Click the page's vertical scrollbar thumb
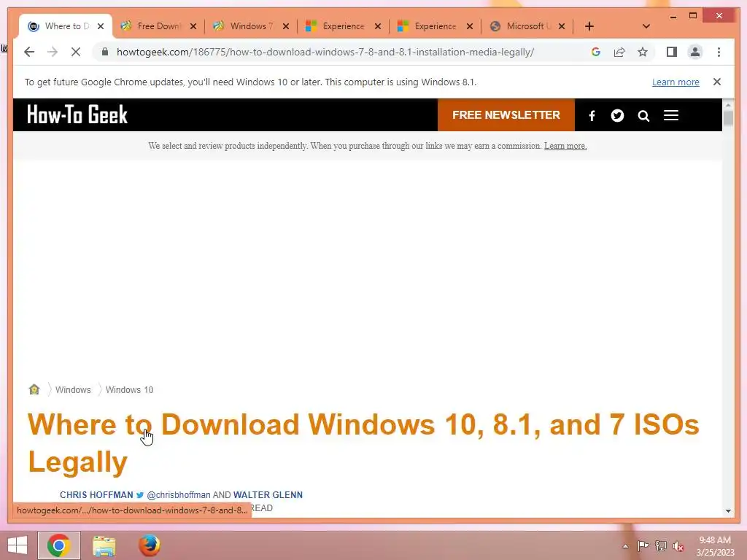 [728, 117]
